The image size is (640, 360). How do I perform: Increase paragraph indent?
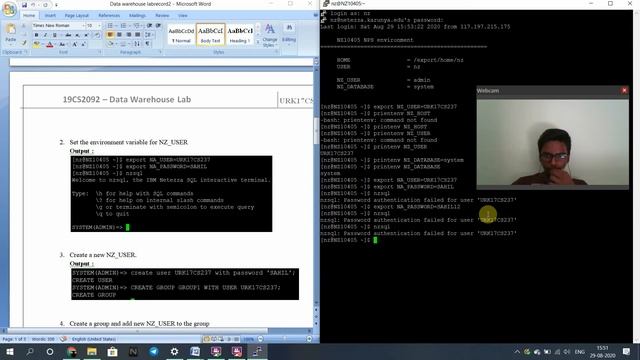click(x=158, y=26)
